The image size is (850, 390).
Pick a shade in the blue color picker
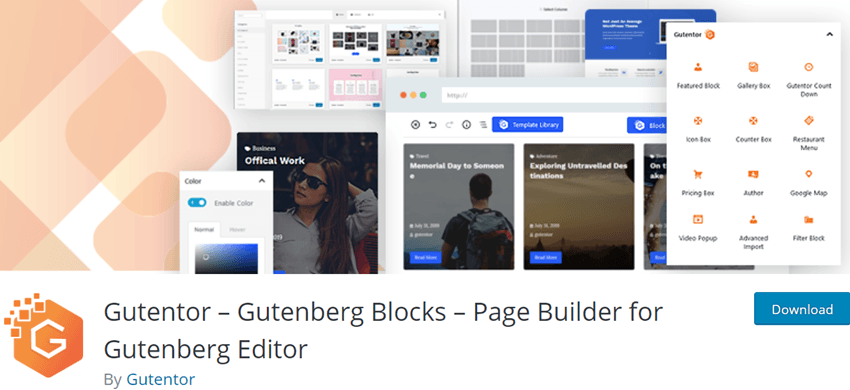[227, 258]
